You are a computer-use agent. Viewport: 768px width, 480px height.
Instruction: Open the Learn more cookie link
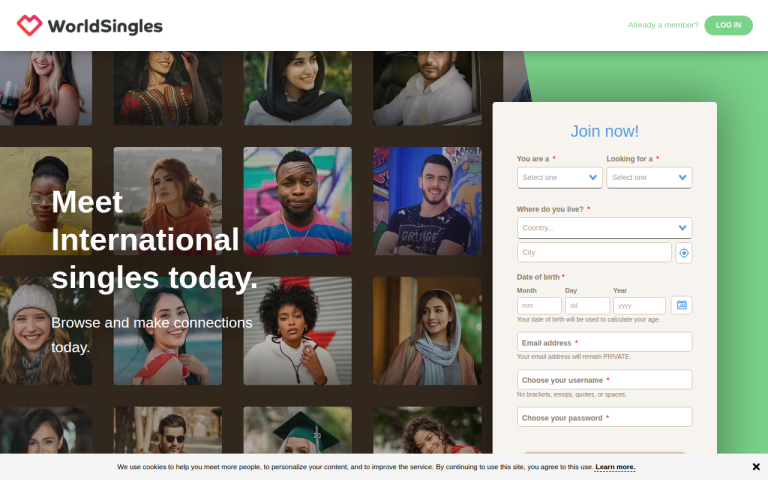coord(615,467)
